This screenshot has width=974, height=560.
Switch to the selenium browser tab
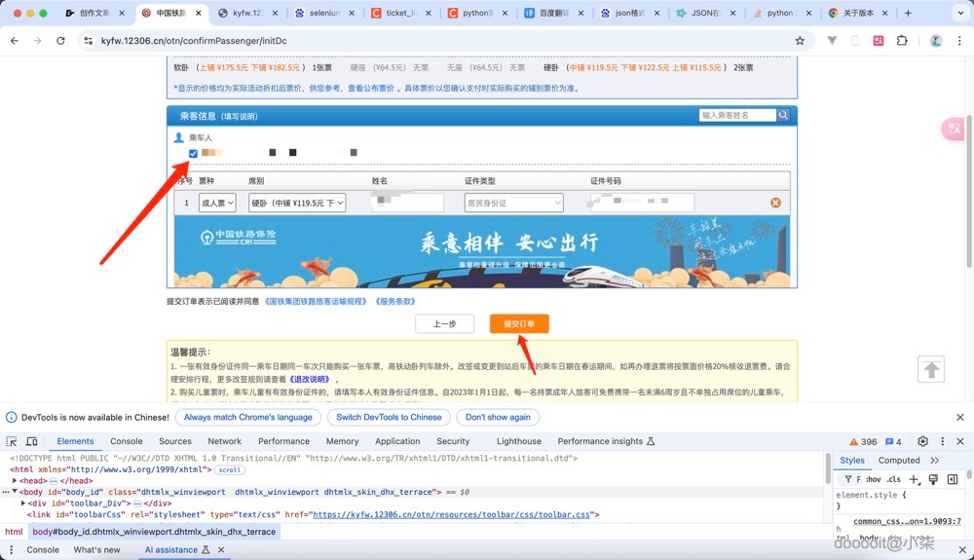tap(323, 13)
